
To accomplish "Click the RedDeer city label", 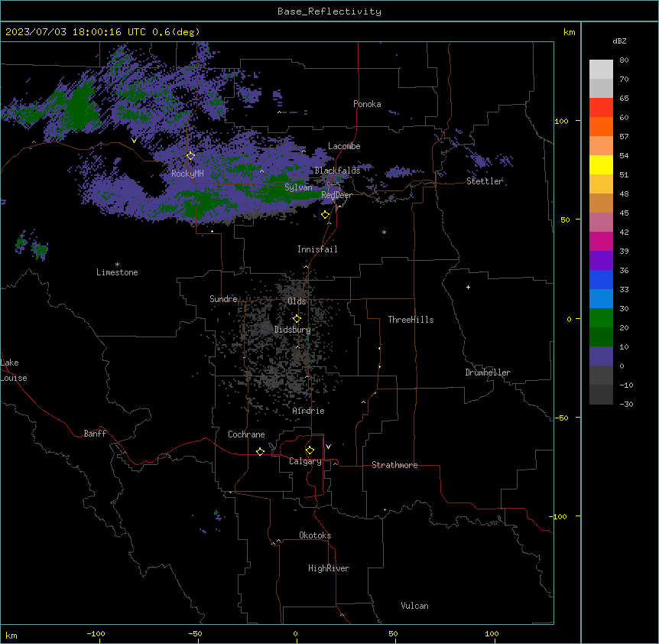I will [336, 195].
